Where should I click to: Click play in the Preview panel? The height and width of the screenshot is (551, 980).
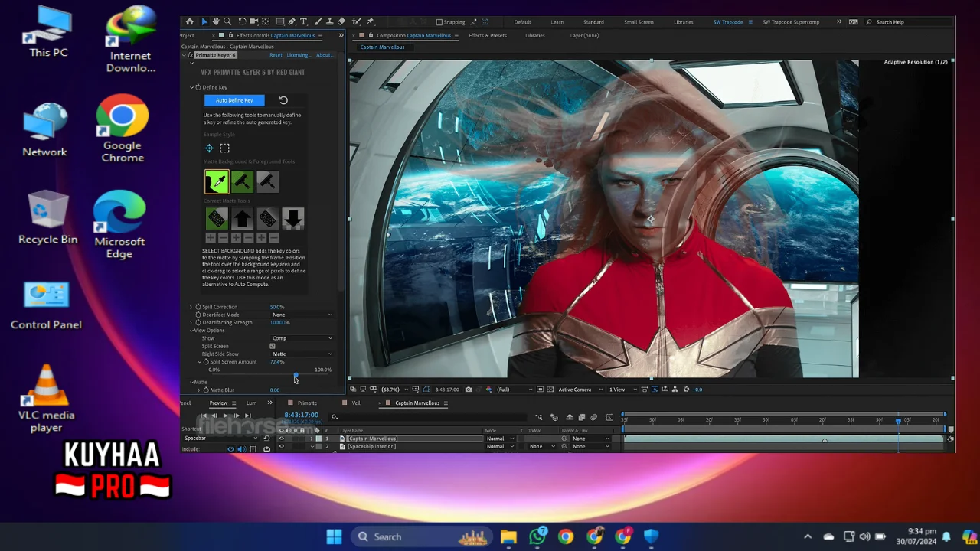click(x=225, y=416)
